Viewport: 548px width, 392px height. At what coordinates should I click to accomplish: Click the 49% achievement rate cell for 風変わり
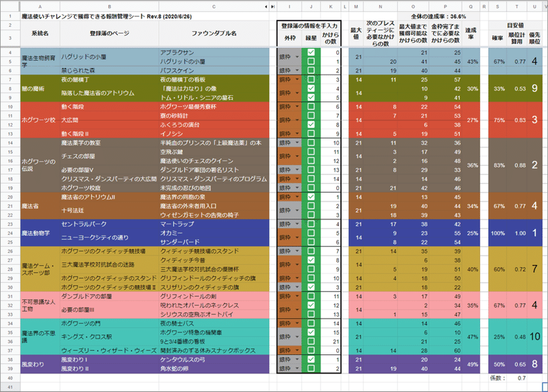(x=471, y=364)
